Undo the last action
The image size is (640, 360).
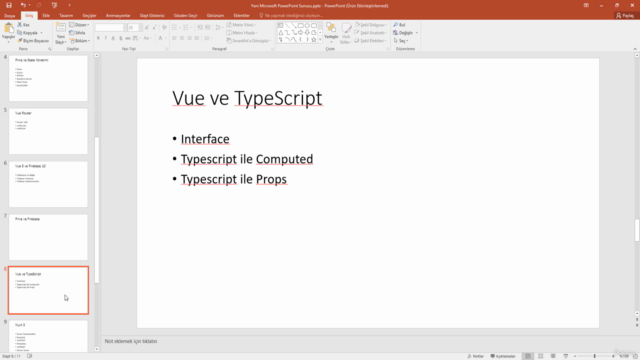(x=23, y=5)
